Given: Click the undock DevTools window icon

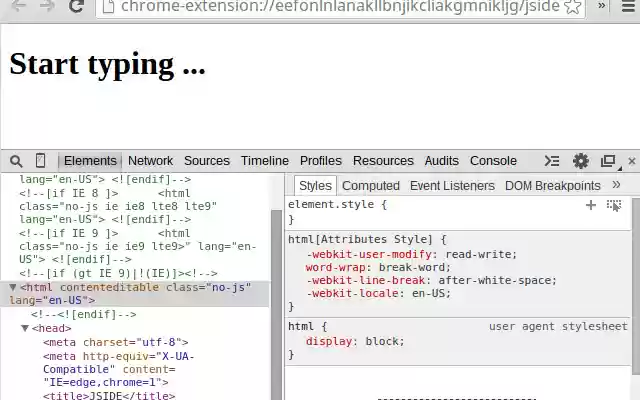Looking at the screenshot, I should [609, 161].
